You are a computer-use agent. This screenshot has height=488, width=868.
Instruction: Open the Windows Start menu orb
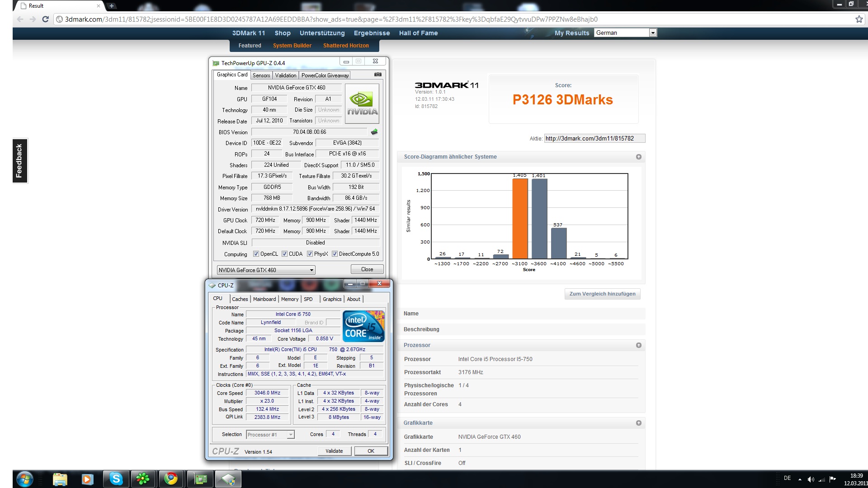(x=24, y=479)
